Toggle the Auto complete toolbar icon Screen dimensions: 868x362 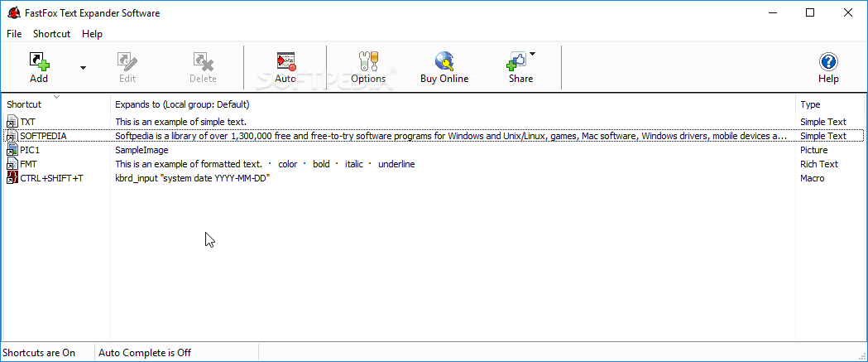click(x=285, y=61)
